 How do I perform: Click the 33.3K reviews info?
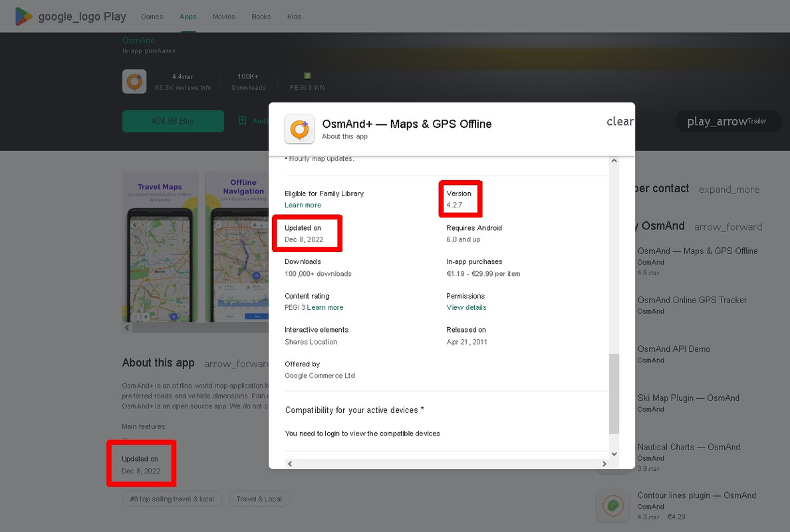coord(182,87)
